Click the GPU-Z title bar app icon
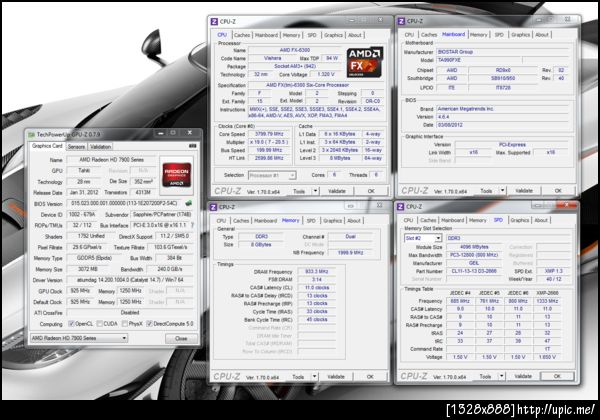Screen dimensions: 600x420 point(31,134)
